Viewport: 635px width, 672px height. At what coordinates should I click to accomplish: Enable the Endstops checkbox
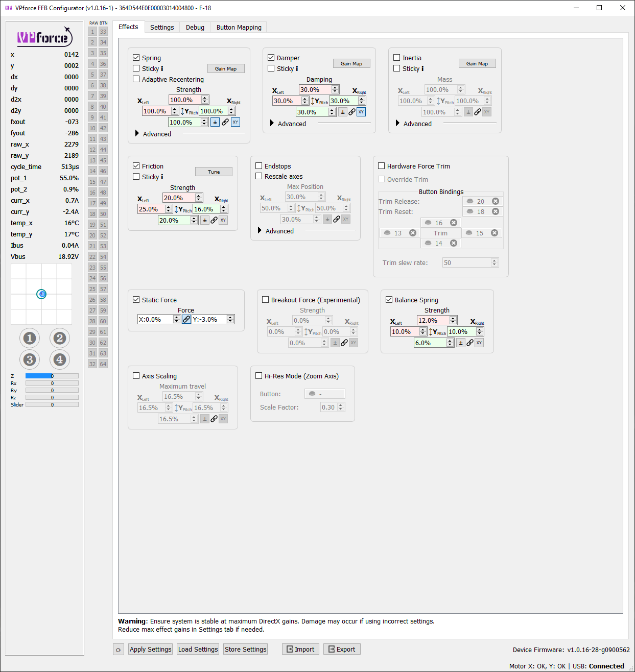(259, 166)
